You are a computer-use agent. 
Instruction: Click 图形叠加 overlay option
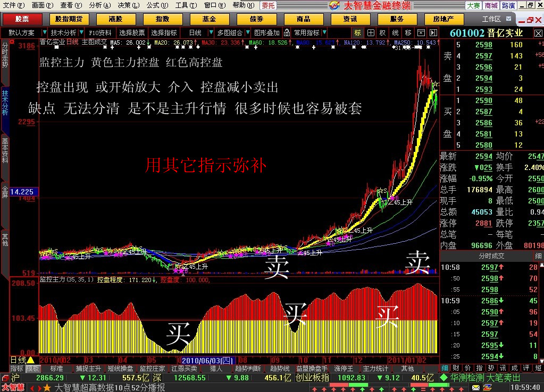pos(267,33)
